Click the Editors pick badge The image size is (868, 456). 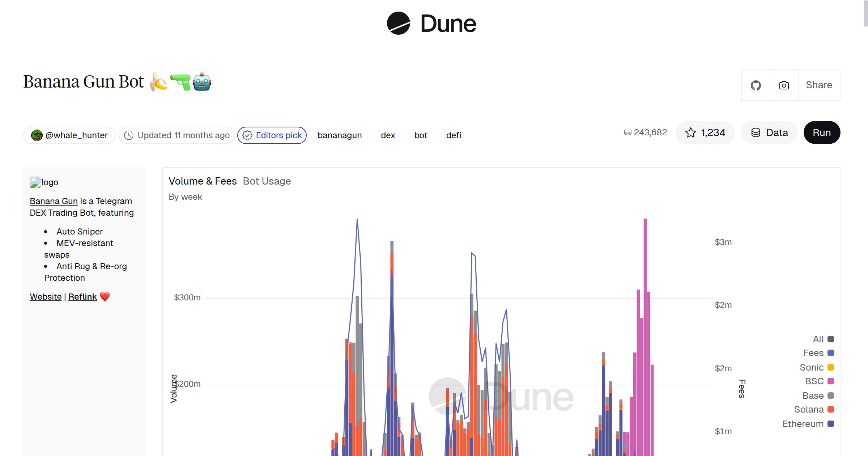point(272,135)
